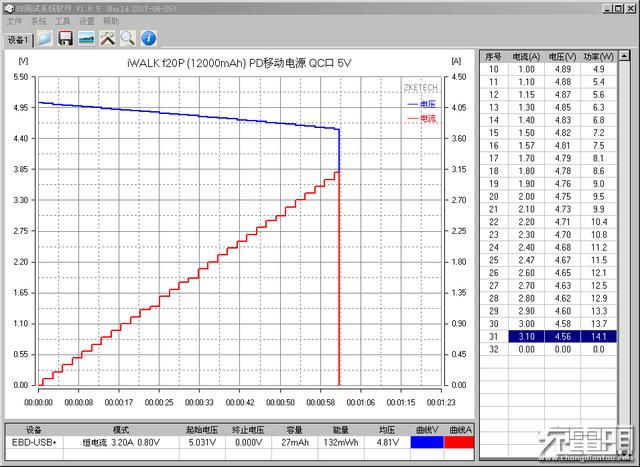This screenshot has height=467, width=640.
Task: Open the 帮助 menu
Action: (111, 21)
